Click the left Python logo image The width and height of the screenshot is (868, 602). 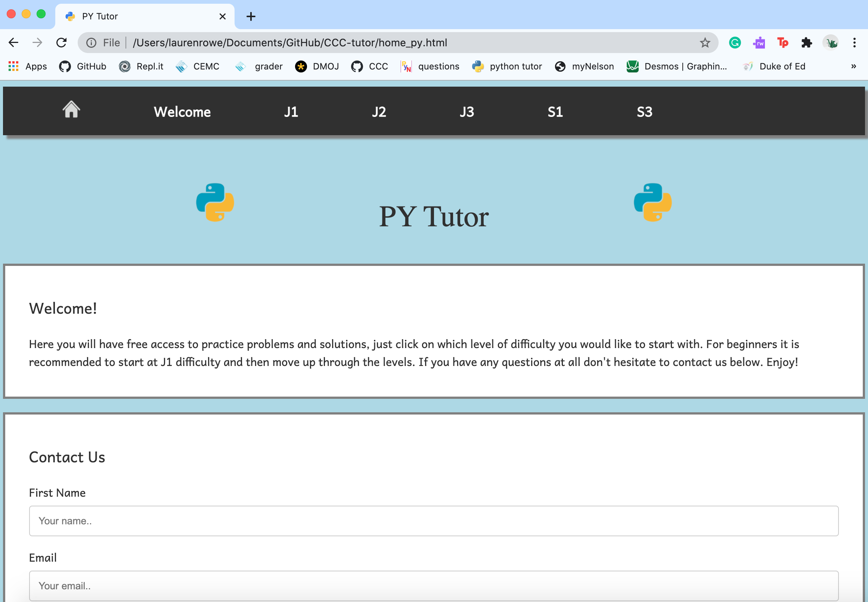click(x=215, y=202)
